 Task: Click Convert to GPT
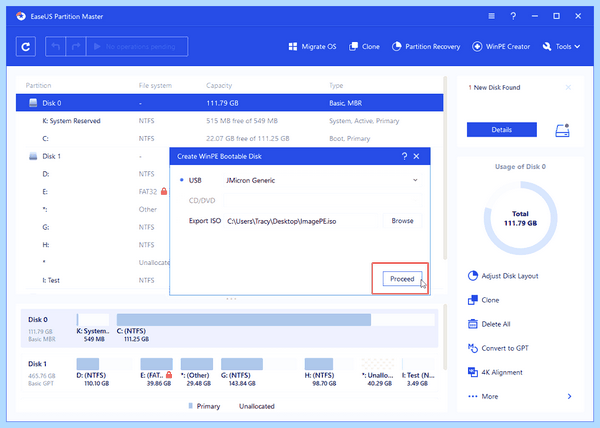pyautogui.click(x=498, y=348)
